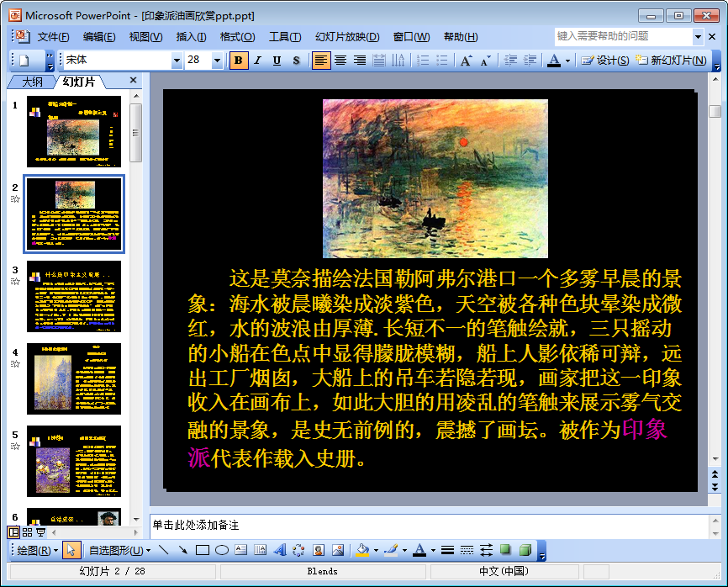Start slide show from current slide icon
This screenshot has width=728, height=587.
point(41,532)
